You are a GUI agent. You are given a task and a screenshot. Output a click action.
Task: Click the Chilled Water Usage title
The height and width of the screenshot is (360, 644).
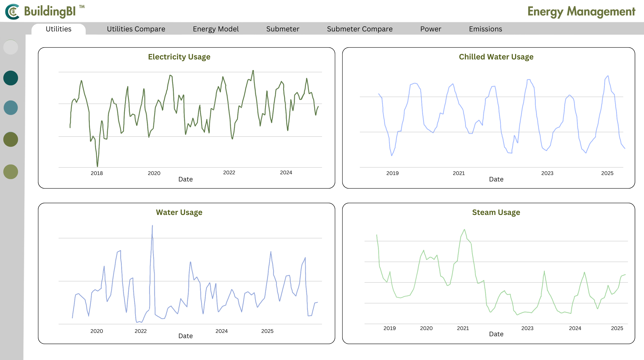[496, 57]
